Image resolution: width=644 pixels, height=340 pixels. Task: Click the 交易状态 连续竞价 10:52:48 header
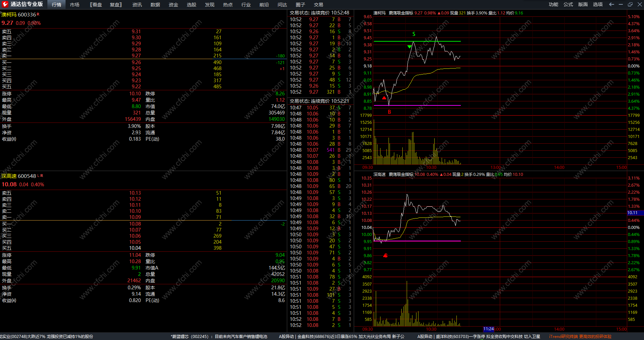(319, 13)
